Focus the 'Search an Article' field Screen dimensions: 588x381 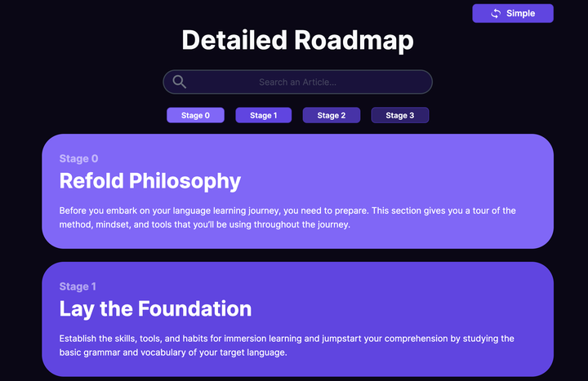297,82
